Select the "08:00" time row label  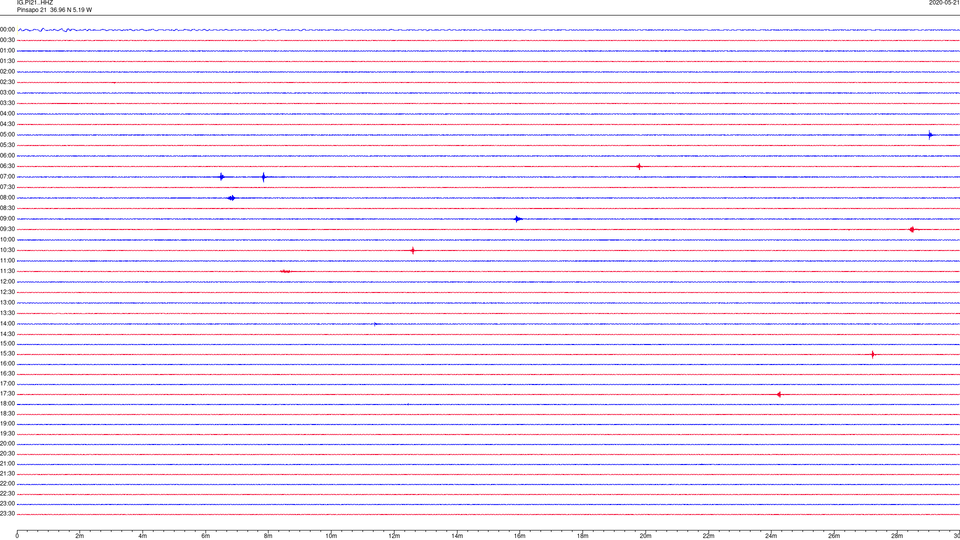tap(7, 198)
